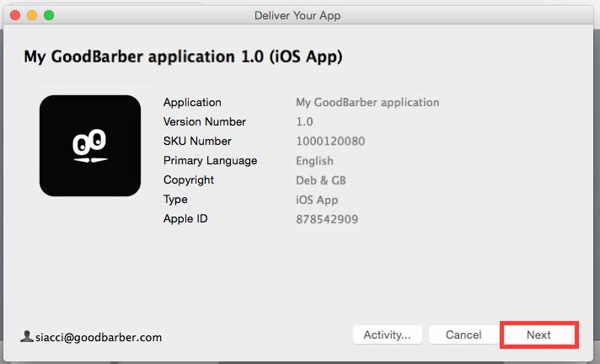Click the user account silhouette icon
The width and height of the screenshot is (600, 364).
27,336
